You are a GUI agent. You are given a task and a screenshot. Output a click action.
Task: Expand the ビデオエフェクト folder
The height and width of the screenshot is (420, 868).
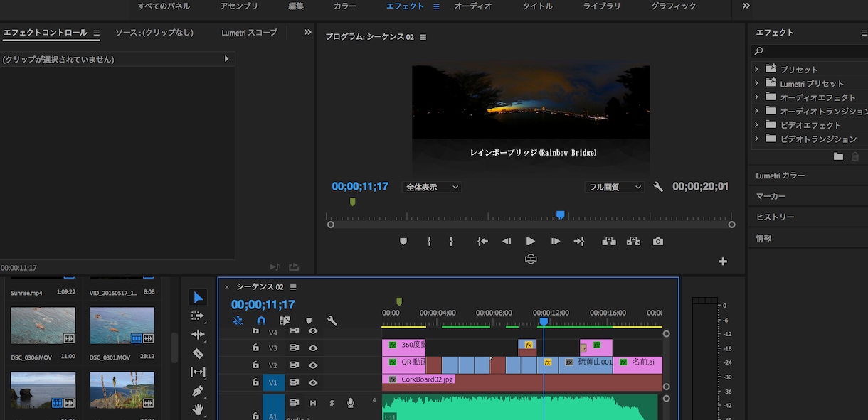[756, 124]
